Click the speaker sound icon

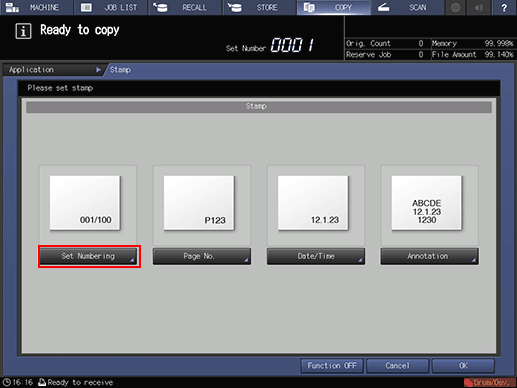coord(479,8)
